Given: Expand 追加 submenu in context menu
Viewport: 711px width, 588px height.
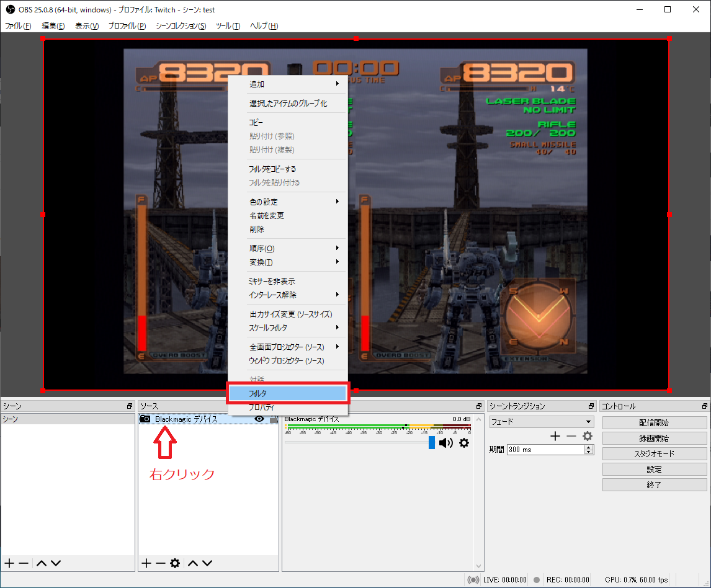Looking at the screenshot, I should pyautogui.click(x=288, y=84).
